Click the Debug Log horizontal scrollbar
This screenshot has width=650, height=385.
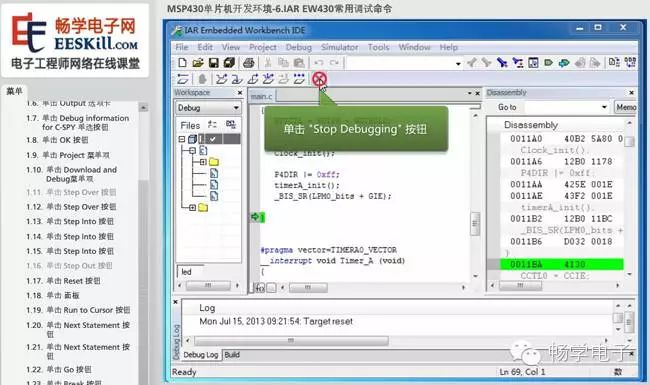[291, 341]
